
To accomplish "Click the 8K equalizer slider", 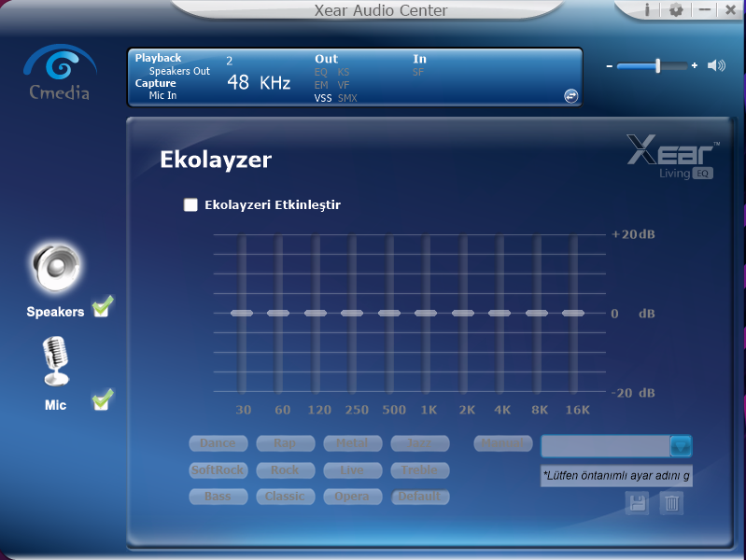I will click(537, 313).
